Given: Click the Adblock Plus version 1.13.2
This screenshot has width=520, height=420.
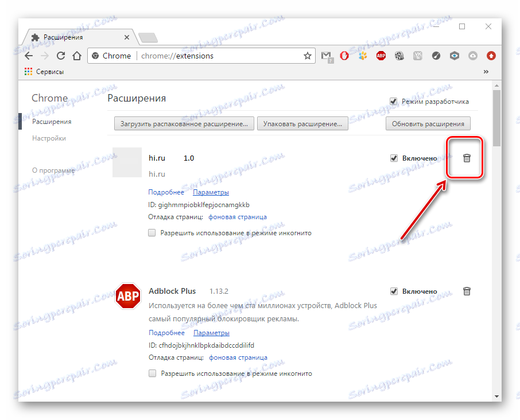Looking at the screenshot, I should [219, 291].
